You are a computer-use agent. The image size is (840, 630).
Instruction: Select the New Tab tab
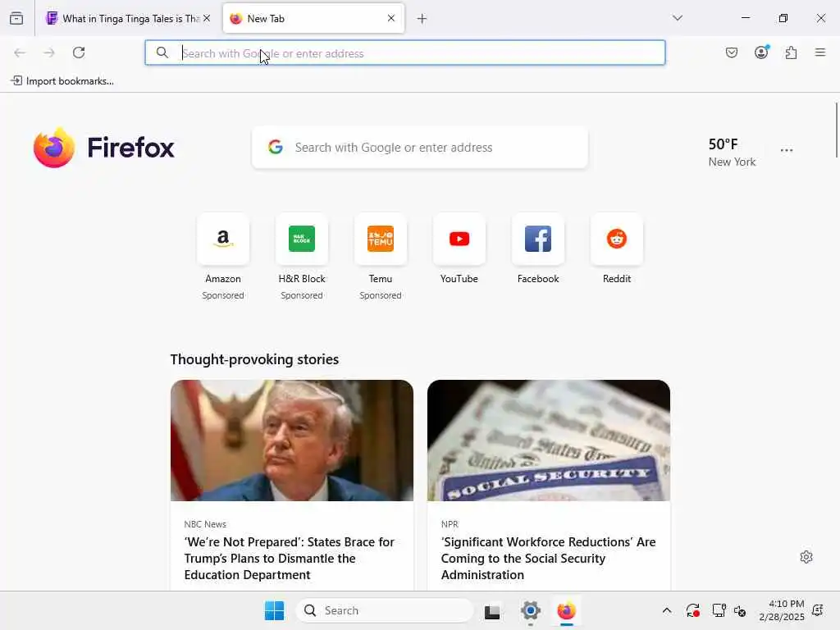point(313,19)
